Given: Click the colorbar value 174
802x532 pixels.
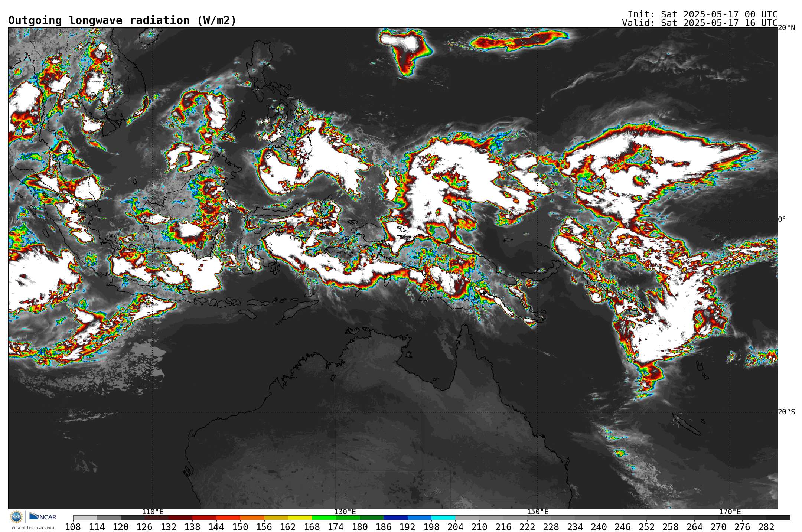Looking at the screenshot, I should (336, 527).
